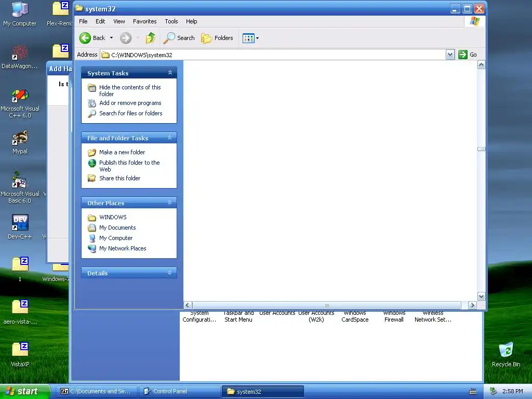Open the Tools menu
This screenshot has width=532, height=399.
[x=171, y=21]
